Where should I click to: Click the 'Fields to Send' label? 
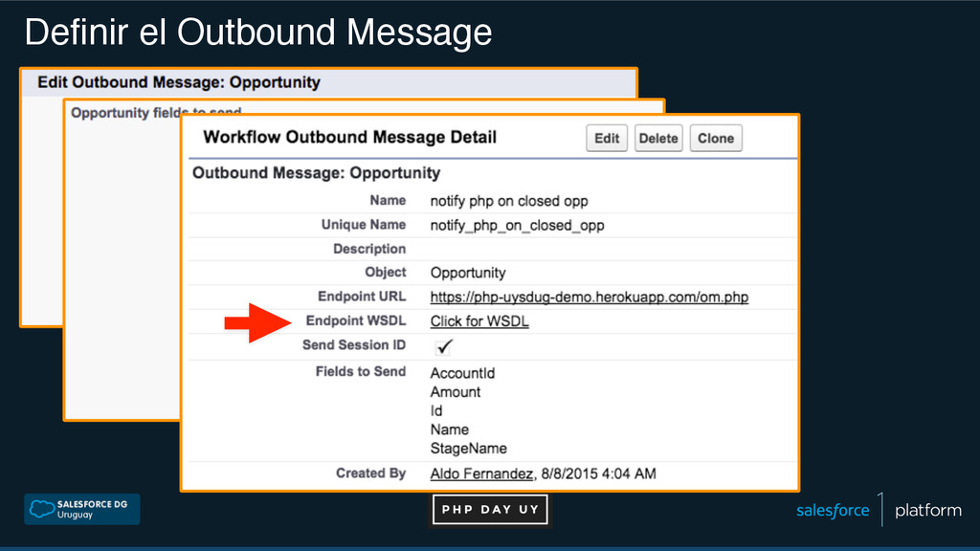[361, 372]
